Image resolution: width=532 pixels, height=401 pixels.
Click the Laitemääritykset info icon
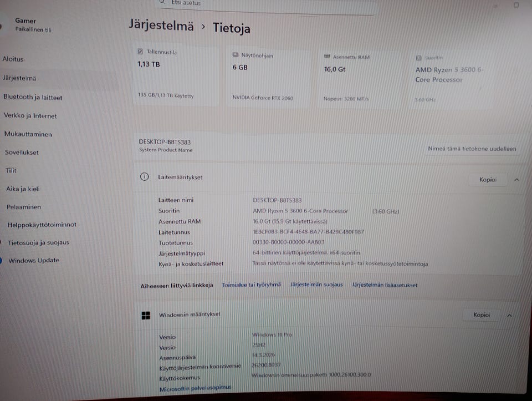click(145, 177)
